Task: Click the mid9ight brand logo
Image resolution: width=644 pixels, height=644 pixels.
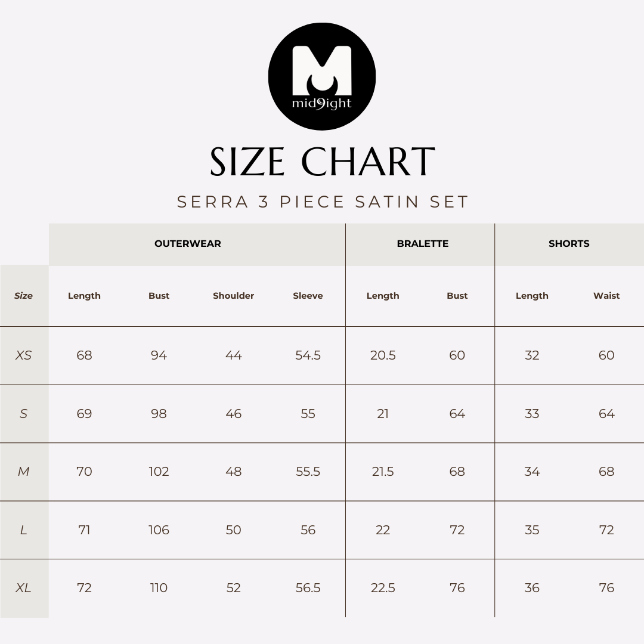Action: [x=322, y=76]
